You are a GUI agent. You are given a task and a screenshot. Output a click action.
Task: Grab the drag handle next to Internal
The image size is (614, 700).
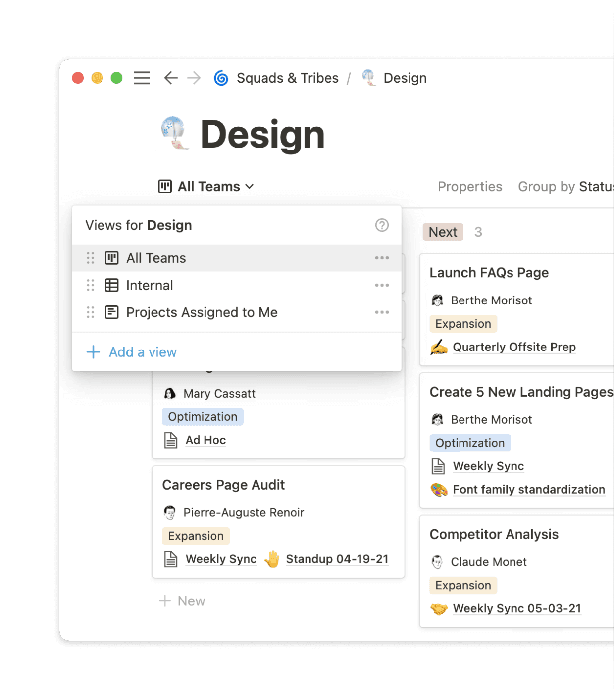tap(90, 285)
